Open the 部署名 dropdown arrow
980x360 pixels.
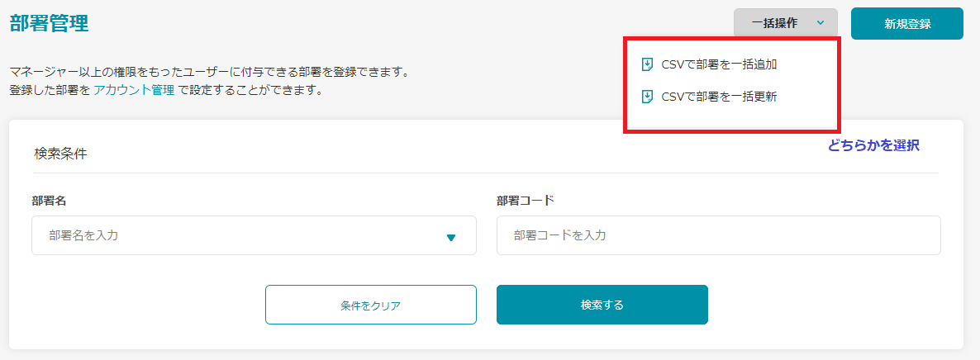[451, 237]
